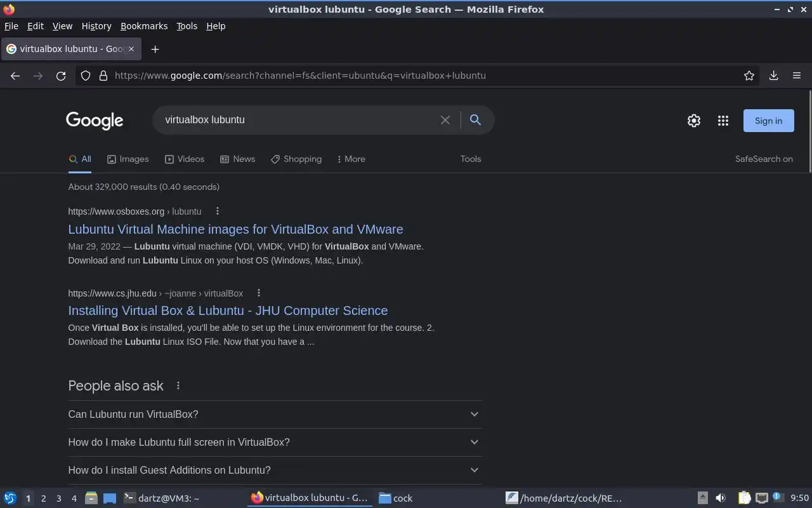Open the View menu
Image resolution: width=812 pixels, height=508 pixels.
(x=62, y=26)
